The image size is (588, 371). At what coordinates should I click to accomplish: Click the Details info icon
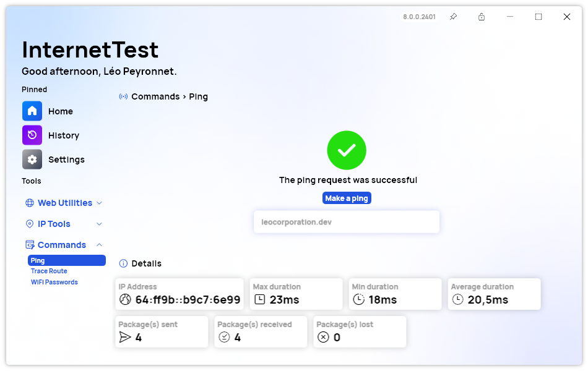tap(123, 263)
